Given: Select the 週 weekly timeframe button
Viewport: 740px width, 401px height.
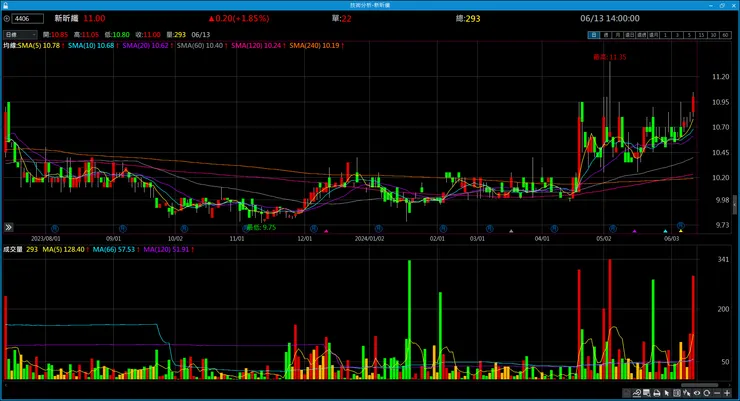Looking at the screenshot, I should pyautogui.click(x=606, y=35).
